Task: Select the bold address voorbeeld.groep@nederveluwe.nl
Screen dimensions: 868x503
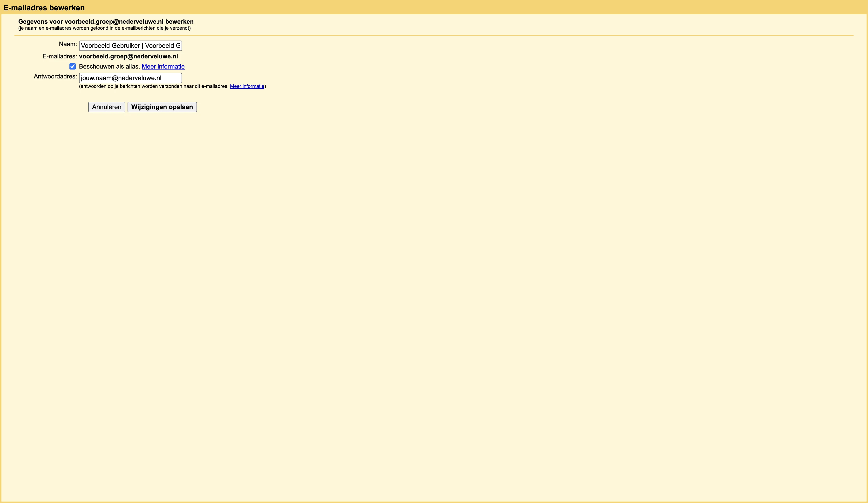Action: coord(128,56)
